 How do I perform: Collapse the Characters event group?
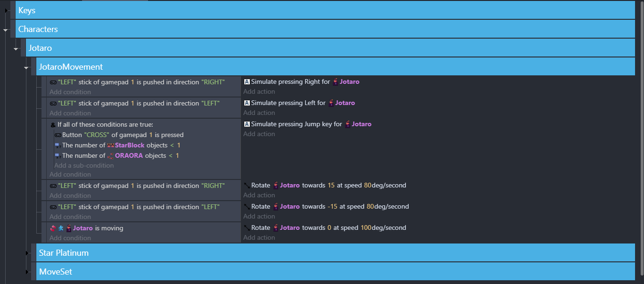coord(6,30)
